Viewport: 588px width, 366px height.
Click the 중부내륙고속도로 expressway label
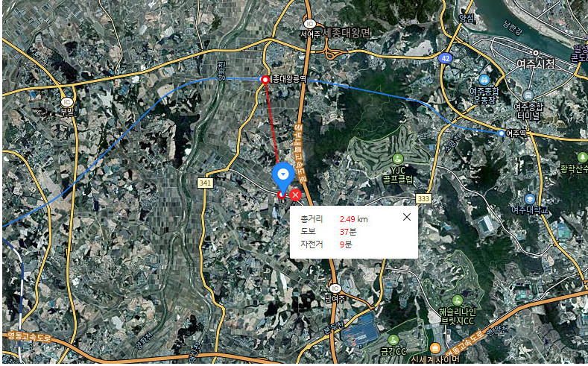(x=299, y=153)
